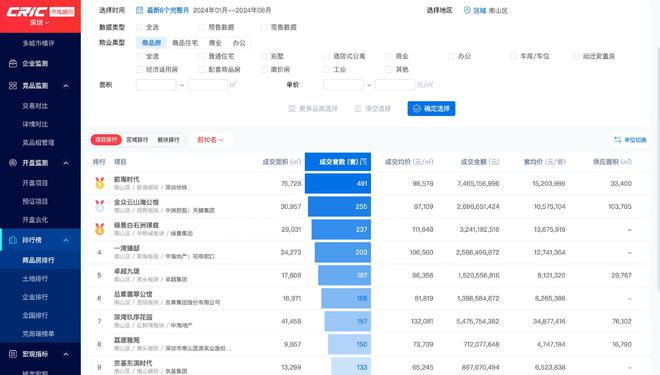
Task: Switch to the 区域排行 tab
Action: [x=137, y=140]
